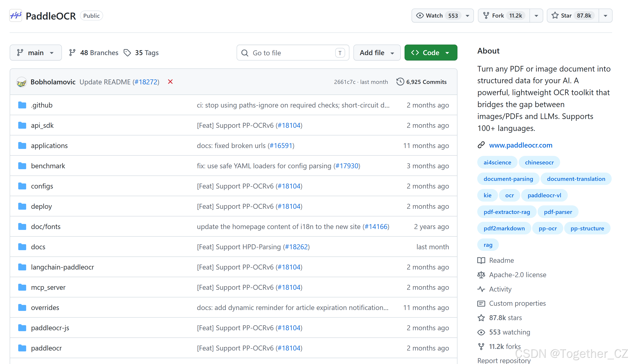The width and height of the screenshot is (629, 364).
Task: Click the configs folder icon
Action: pyautogui.click(x=22, y=186)
